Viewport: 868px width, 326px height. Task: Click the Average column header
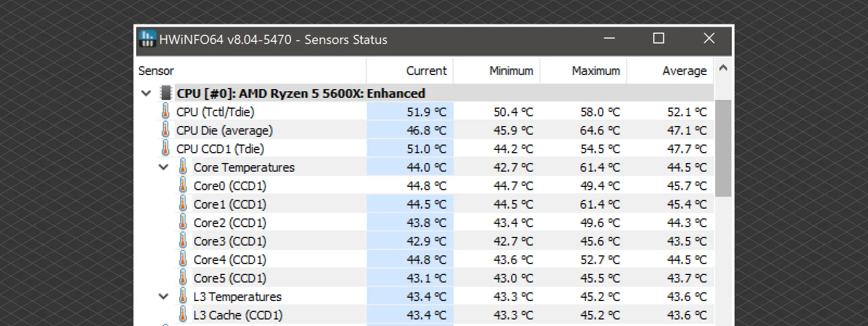pos(671,71)
